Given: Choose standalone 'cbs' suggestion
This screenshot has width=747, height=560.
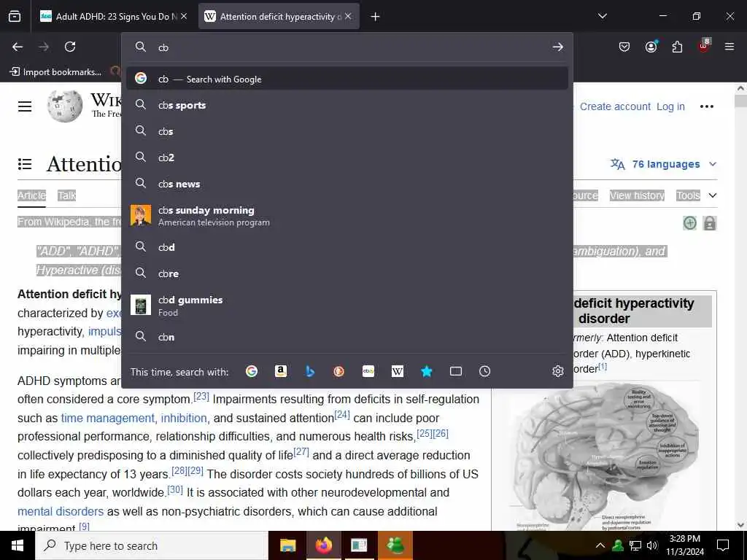Looking at the screenshot, I should point(347,131).
